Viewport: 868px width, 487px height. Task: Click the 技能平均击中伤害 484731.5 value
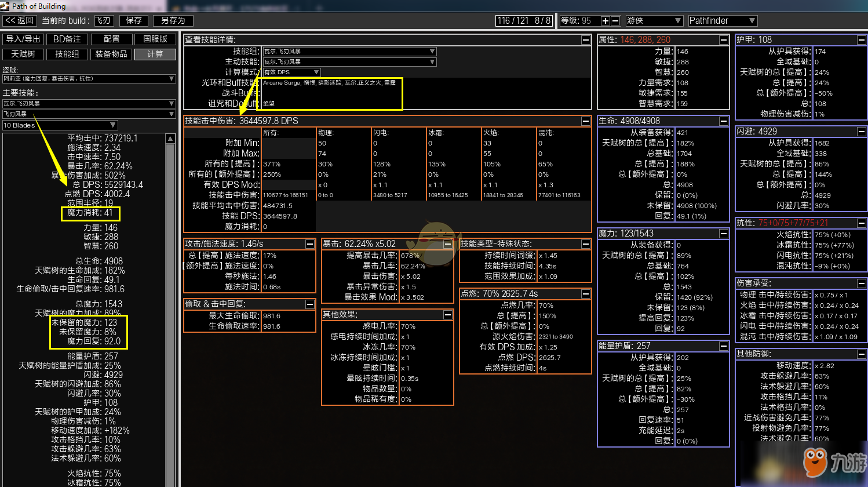coord(278,206)
